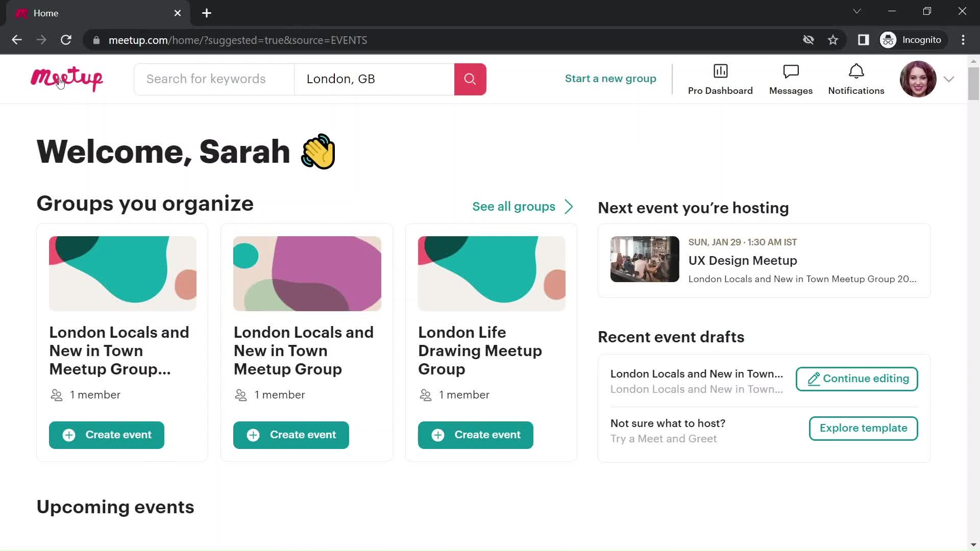Image resolution: width=980 pixels, height=551 pixels.
Task: Expand See all groups chevron
Action: (x=568, y=206)
